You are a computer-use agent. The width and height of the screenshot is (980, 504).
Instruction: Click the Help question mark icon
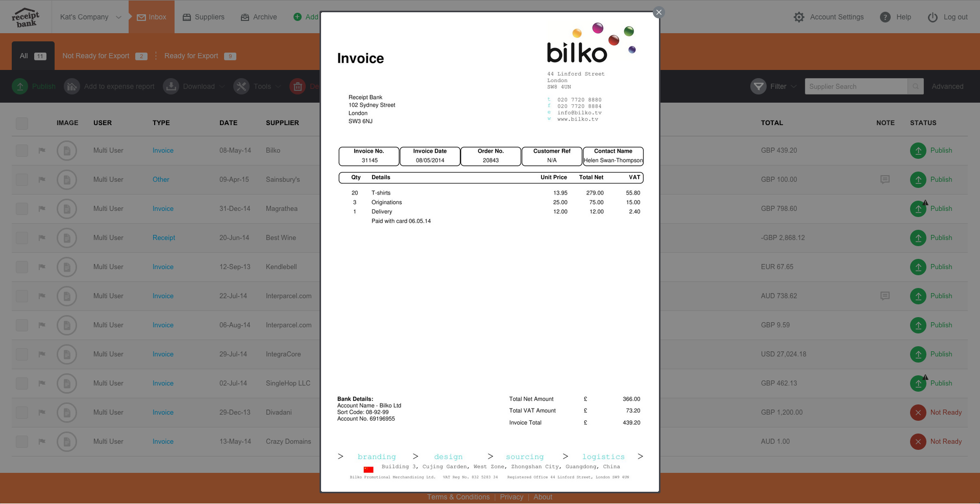[x=885, y=17]
